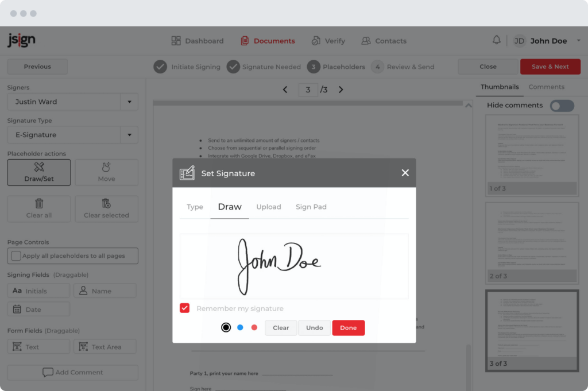Uncheck Remember my signature
The image size is (588, 391).
coord(184,308)
